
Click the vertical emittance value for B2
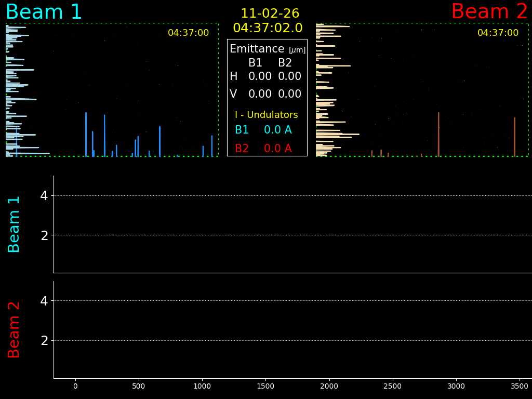pyautogui.click(x=289, y=95)
